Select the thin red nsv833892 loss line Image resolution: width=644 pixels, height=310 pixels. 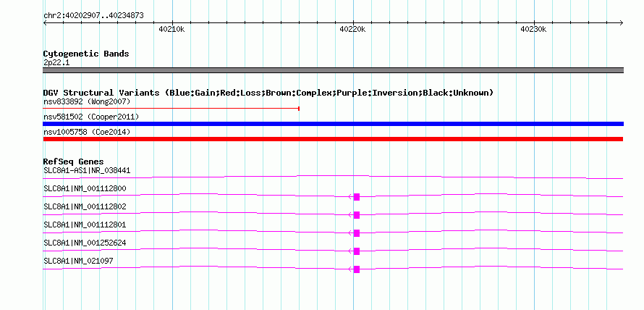click(171, 109)
